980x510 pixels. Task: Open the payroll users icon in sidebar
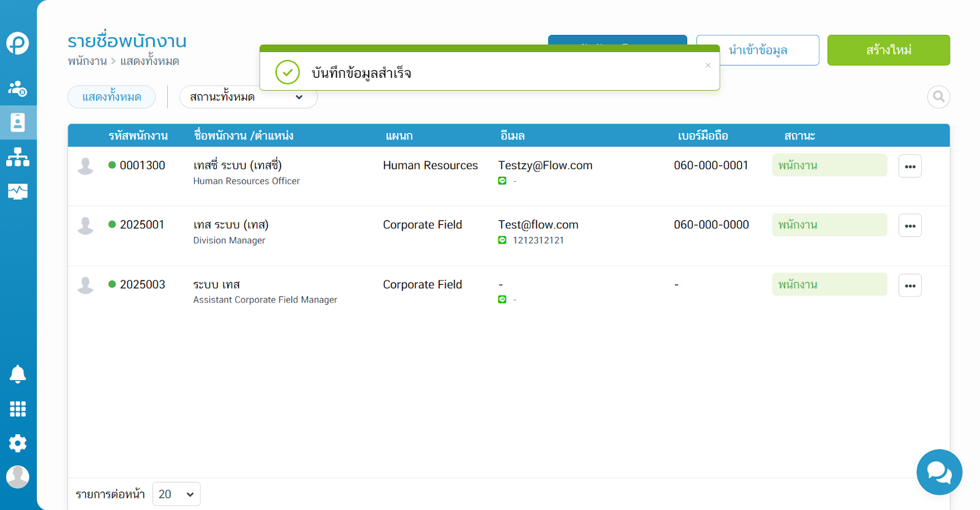(x=18, y=89)
